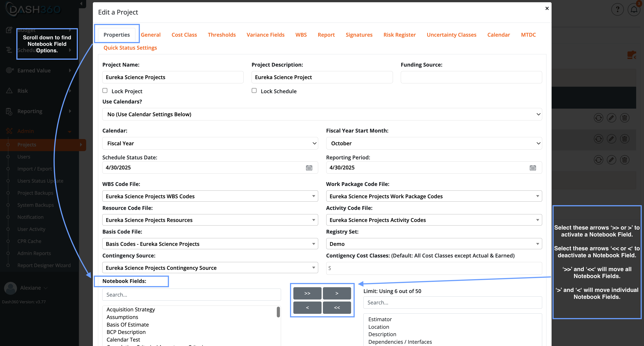This screenshot has width=644, height=346.
Task: Enable the Lock Schedule checkbox
Action: coord(254,91)
